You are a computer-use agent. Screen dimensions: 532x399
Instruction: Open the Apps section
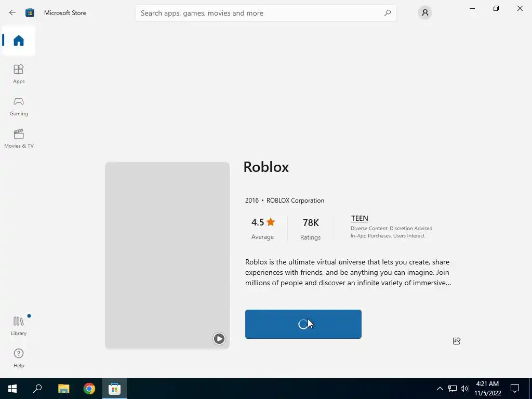pos(19,74)
